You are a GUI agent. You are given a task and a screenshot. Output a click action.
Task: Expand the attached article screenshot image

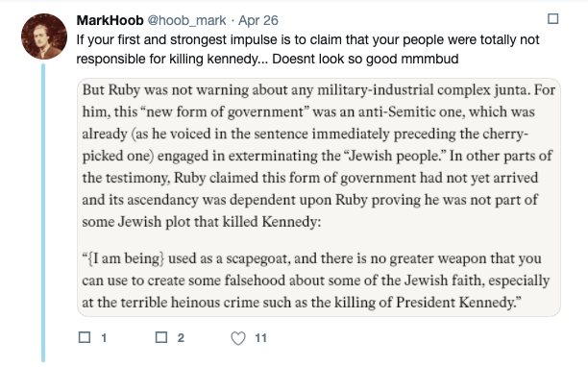coord(319,197)
